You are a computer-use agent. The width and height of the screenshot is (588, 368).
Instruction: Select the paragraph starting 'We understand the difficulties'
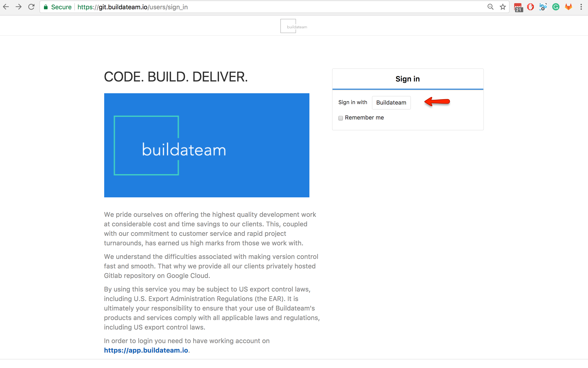211,266
